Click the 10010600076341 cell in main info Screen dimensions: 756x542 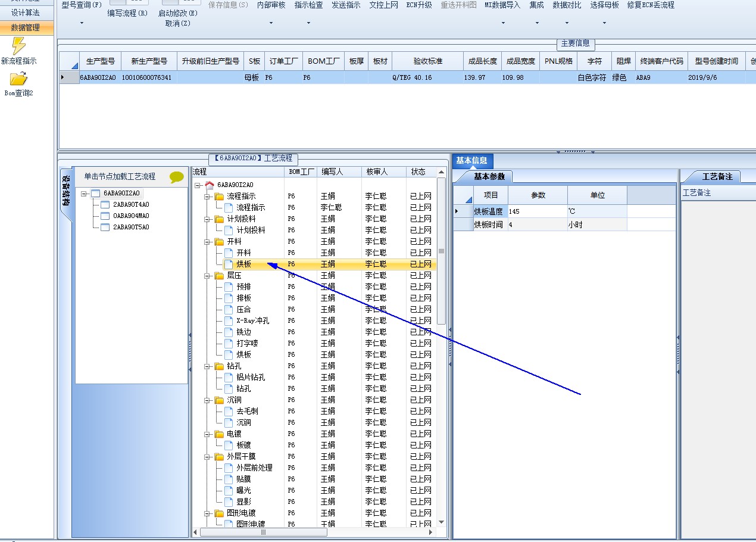pos(148,77)
